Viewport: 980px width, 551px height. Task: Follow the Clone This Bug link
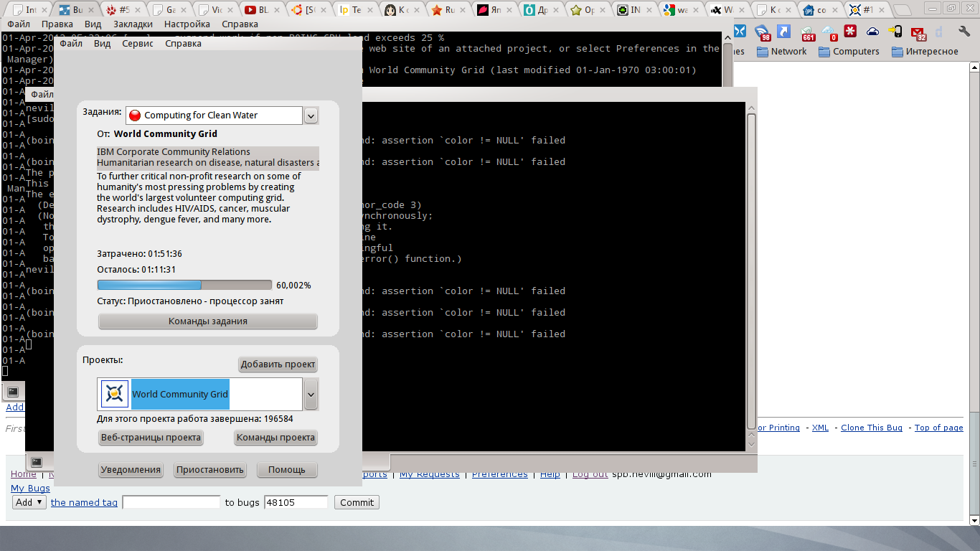point(871,428)
